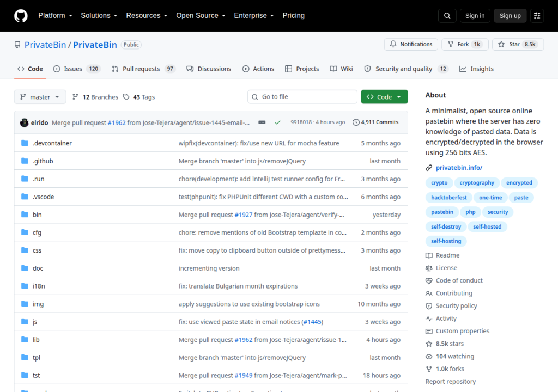Screen dimensions: 558x392
Task: Click Report repository link
Action: click(451, 382)
